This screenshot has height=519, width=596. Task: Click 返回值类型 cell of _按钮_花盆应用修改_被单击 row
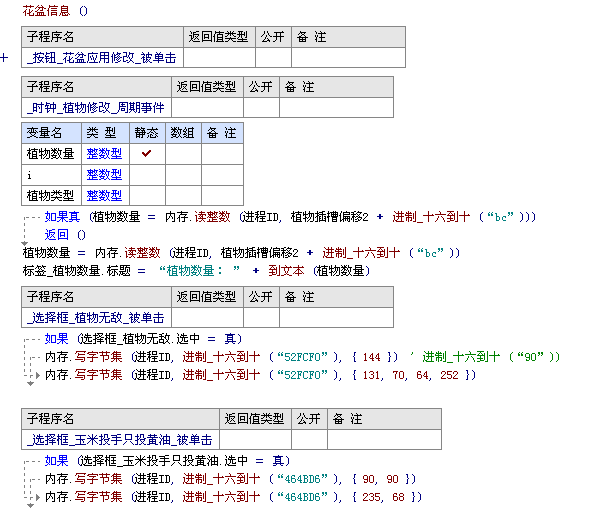click(219, 57)
